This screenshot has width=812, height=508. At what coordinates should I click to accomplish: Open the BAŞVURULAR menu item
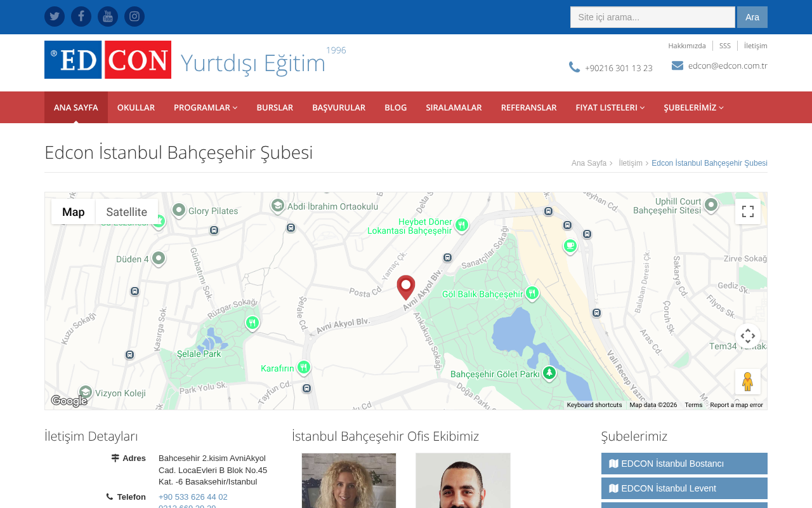pos(339,107)
